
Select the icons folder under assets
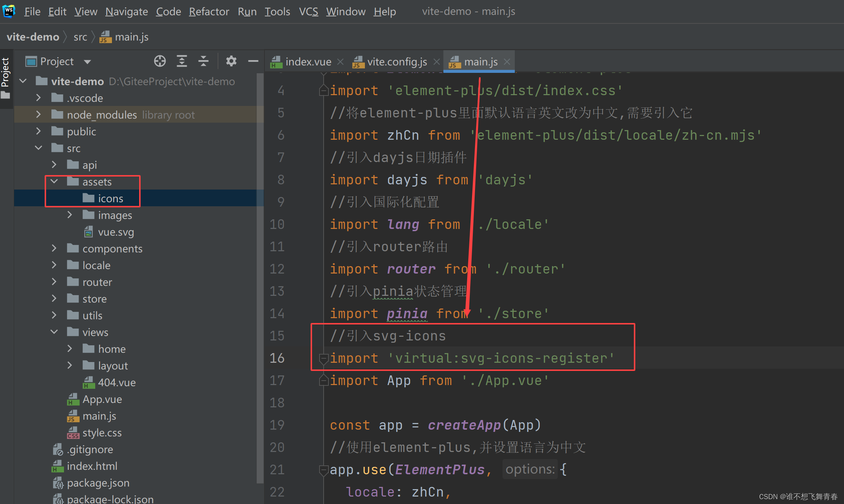pyautogui.click(x=110, y=198)
